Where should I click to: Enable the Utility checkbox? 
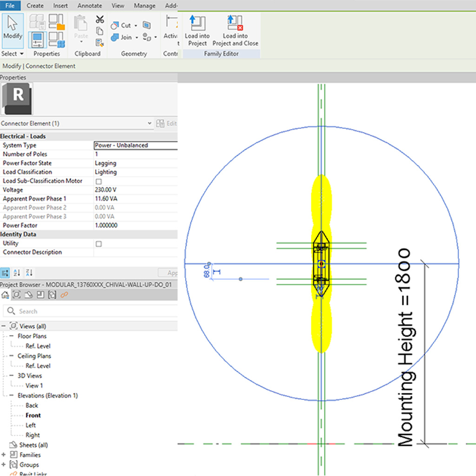pos(99,244)
